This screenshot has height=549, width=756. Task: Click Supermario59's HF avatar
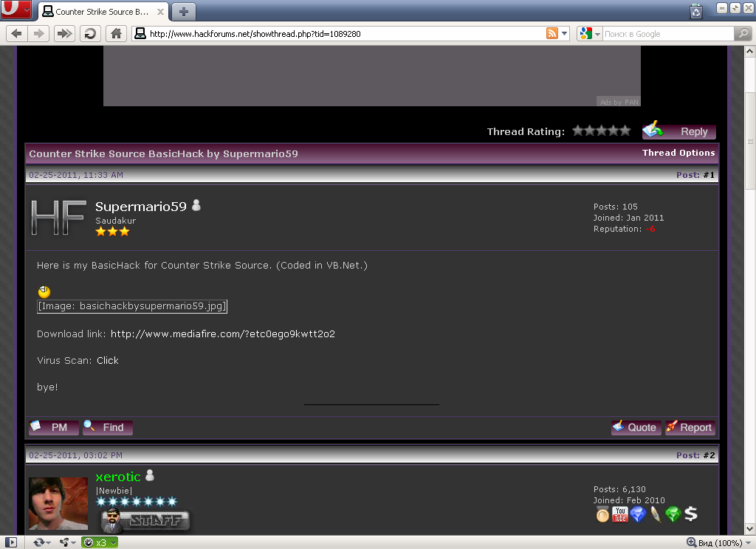click(59, 218)
